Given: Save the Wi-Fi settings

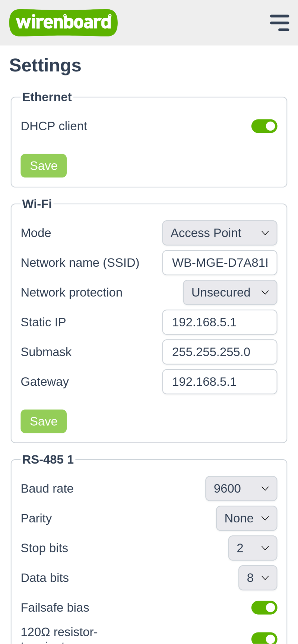Looking at the screenshot, I should 44,421.
